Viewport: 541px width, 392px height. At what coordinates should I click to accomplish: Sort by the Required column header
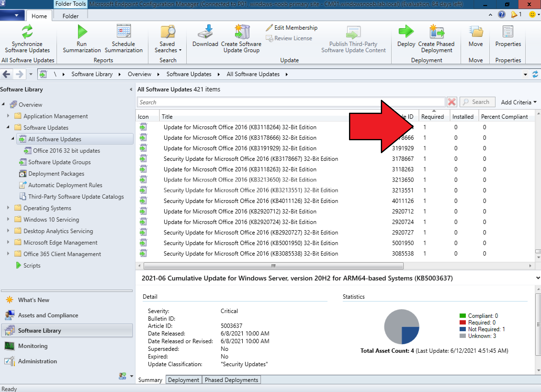pyautogui.click(x=434, y=117)
